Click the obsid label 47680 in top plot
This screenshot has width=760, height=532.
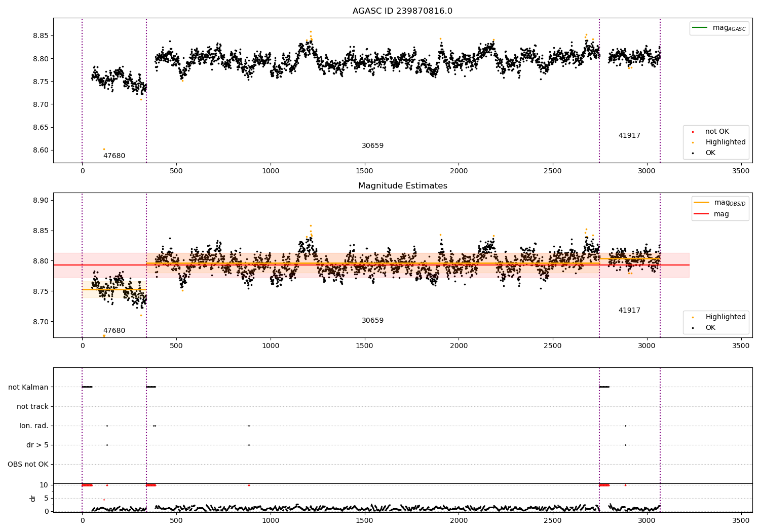click(114, 156)
